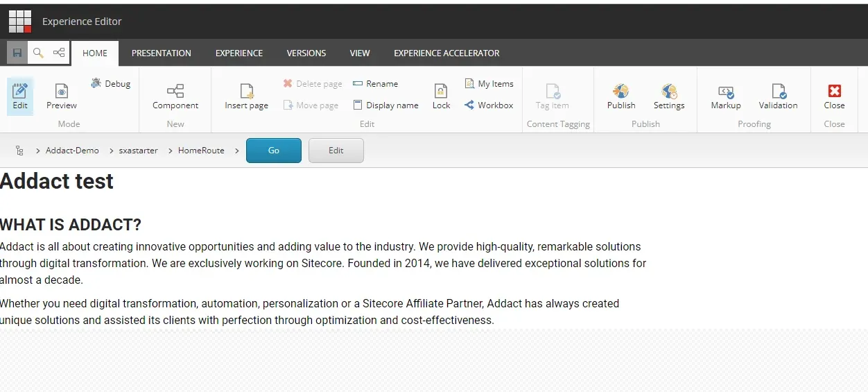Lock the page for editing
The image size is (868, 392).
click(442, 96)
